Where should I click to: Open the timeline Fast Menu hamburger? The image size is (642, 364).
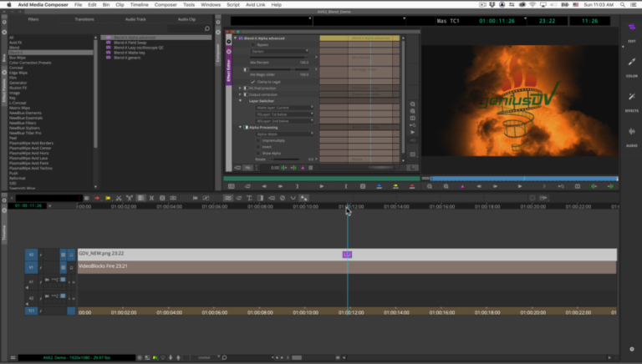click(13, 357)
